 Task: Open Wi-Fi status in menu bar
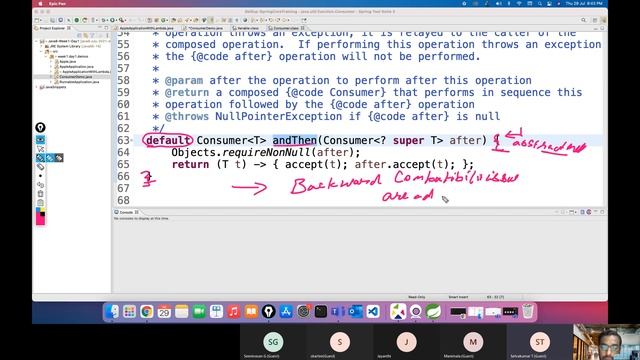coord(519,4)
